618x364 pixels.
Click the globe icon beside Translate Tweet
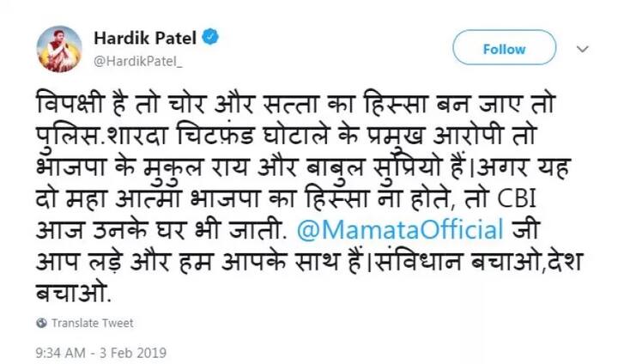click(x=41, y=323)
